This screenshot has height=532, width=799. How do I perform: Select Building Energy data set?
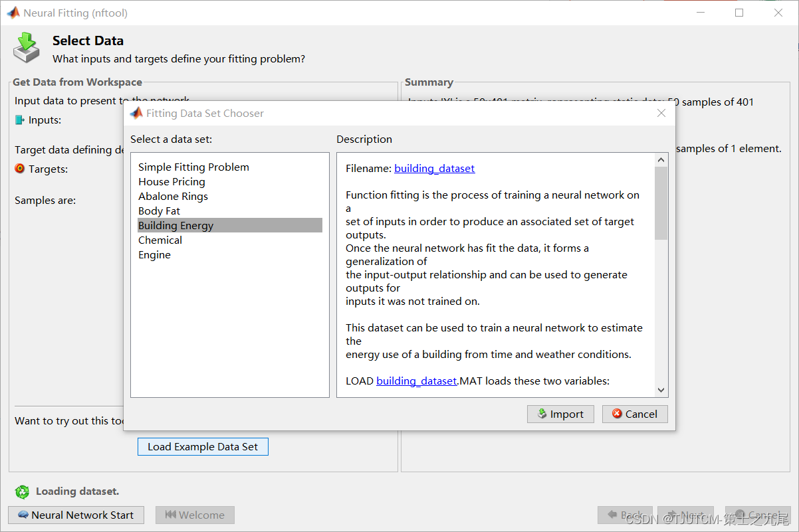pyautogui.click(x=230, y=226)
